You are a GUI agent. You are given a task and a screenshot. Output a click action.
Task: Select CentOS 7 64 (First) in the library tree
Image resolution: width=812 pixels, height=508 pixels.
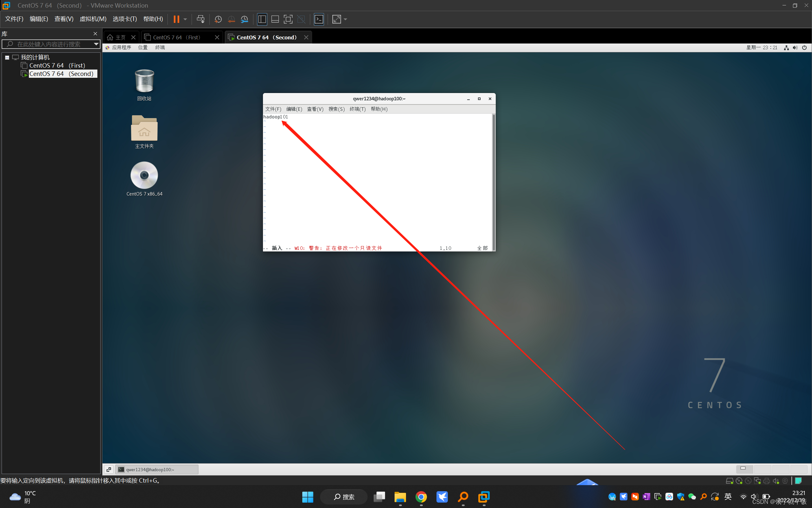click(57, 65)
